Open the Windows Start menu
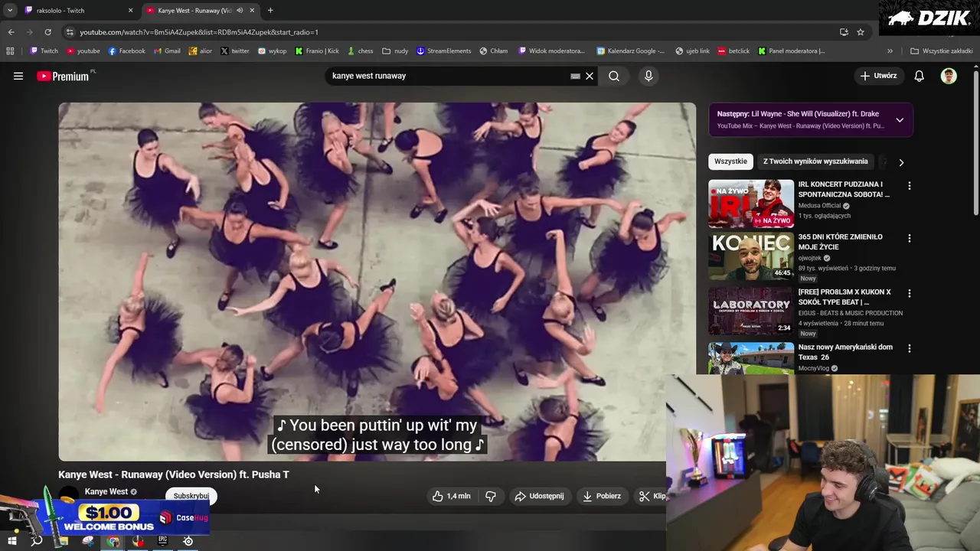Image resolution: width=980 pixels, height=551 pixels. [12, 541]
